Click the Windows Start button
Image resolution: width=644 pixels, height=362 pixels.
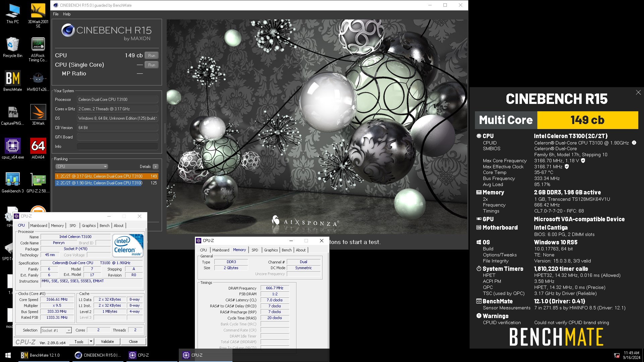pyautogui.click(x=8, y=355)
